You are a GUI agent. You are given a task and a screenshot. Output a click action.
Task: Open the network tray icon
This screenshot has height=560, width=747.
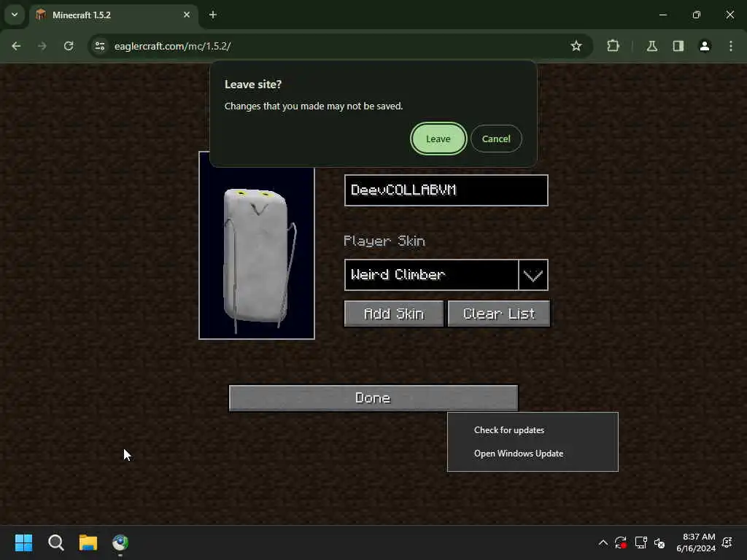640,542
